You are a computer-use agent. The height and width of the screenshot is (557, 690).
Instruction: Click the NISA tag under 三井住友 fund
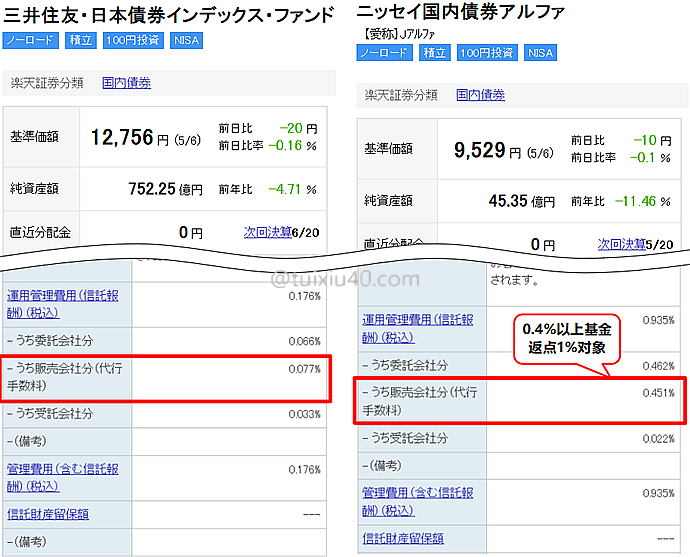point(186,40)
